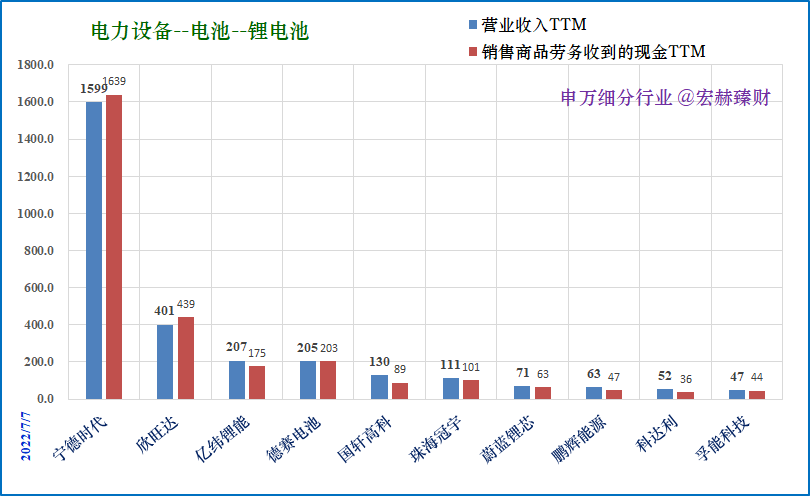810x496 pixels.
Task: Click the red bar for 鹏辉能源
Action: [x=614, y=394]
